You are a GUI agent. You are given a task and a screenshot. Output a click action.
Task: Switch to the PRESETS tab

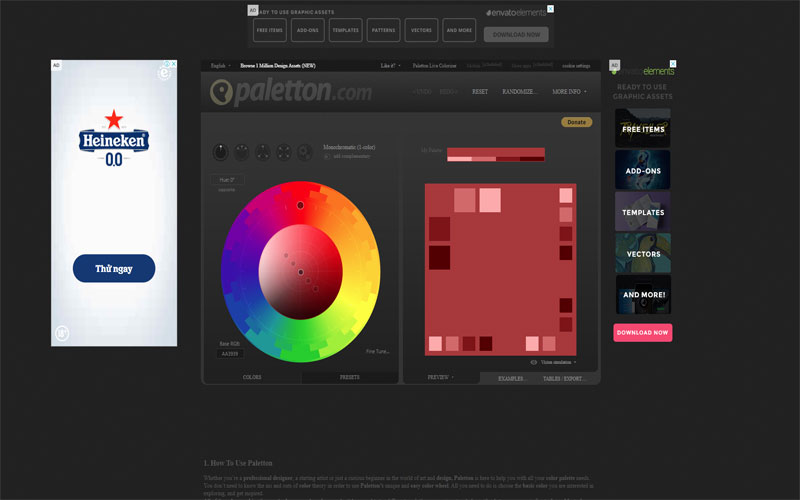pyautogui.click(x=349, y=377)
